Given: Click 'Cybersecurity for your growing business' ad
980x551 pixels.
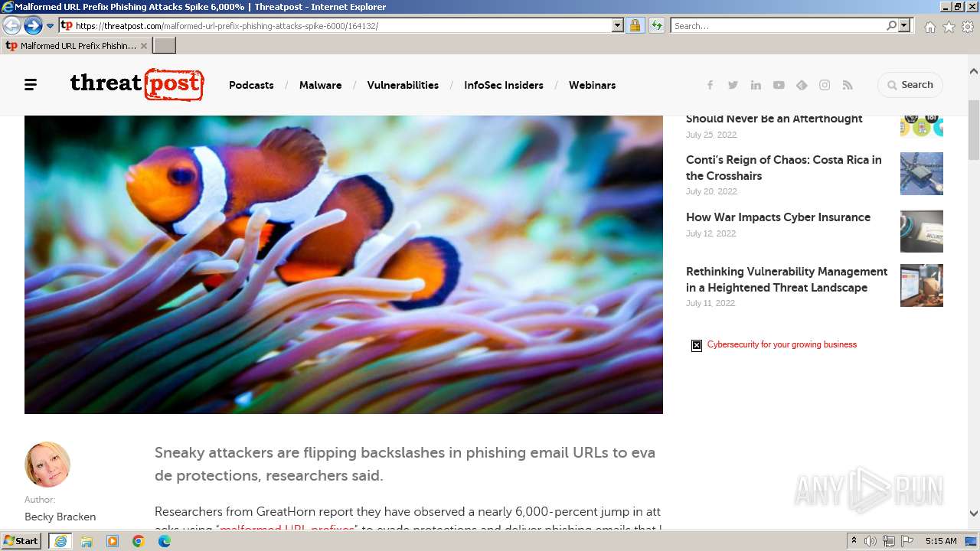Looking at the screenshot, I should (782, 344).
